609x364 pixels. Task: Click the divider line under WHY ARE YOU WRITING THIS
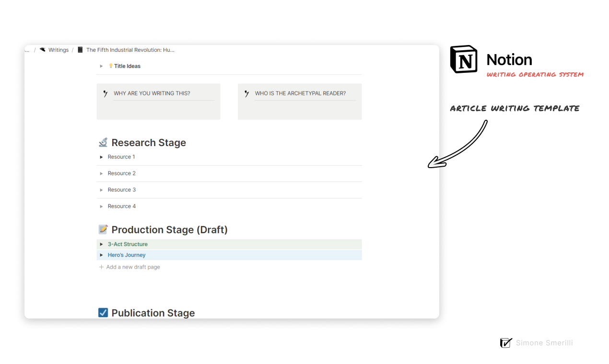coord(163,99)
